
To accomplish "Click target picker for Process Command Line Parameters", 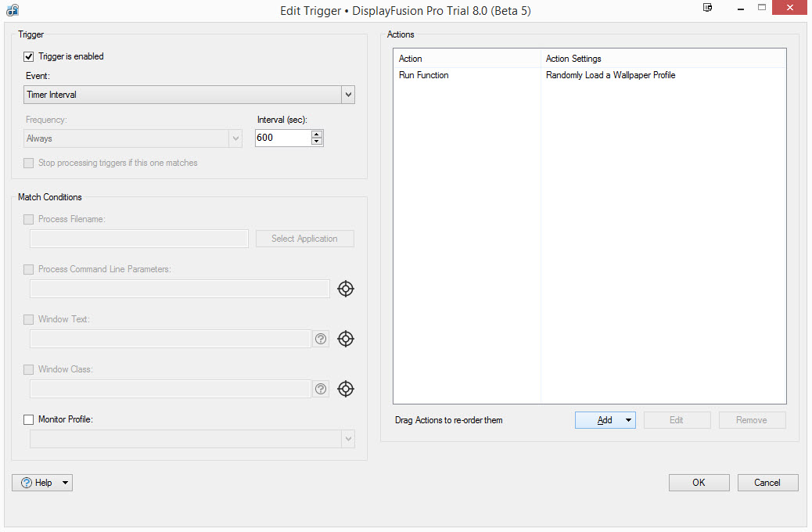I will (x=346, y=289).
